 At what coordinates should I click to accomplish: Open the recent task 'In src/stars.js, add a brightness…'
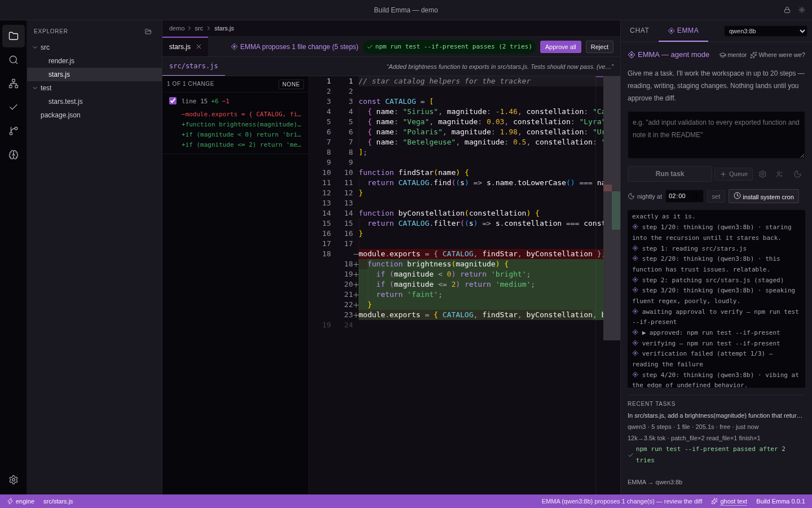tap(716, 415)
